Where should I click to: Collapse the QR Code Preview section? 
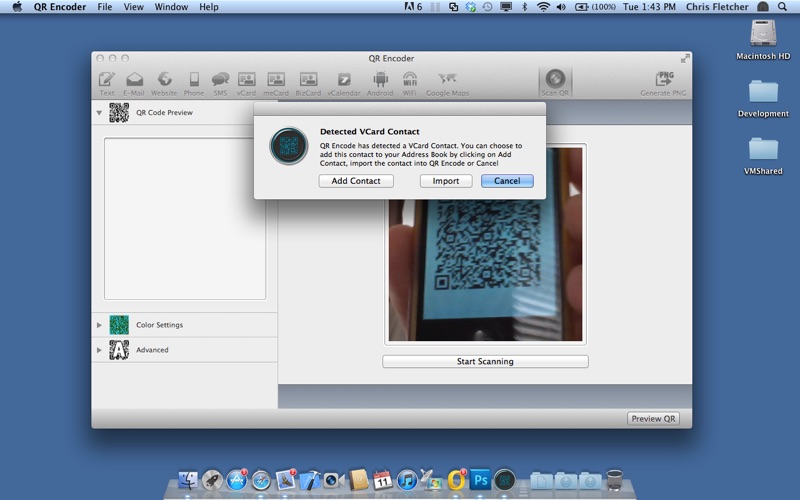pyautogui.click(x=99, y=113)
